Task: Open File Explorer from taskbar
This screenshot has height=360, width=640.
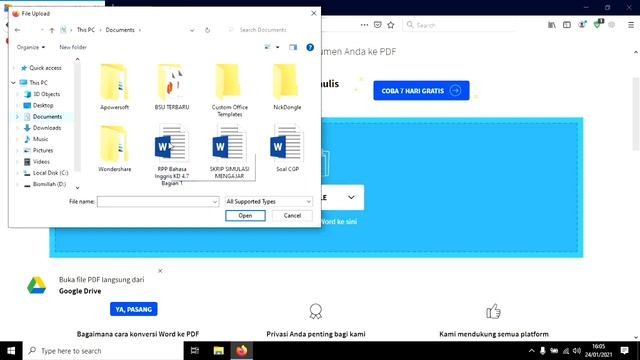Action: click(218, 351)
